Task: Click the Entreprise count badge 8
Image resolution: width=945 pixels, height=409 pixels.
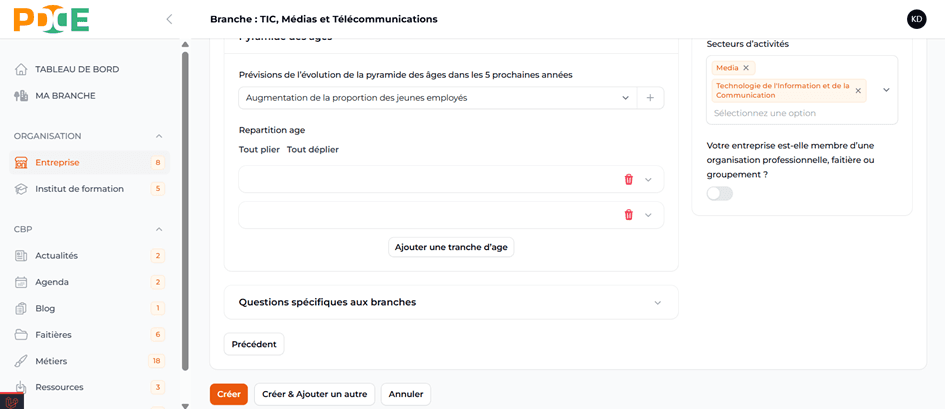Action: (157, 163)
